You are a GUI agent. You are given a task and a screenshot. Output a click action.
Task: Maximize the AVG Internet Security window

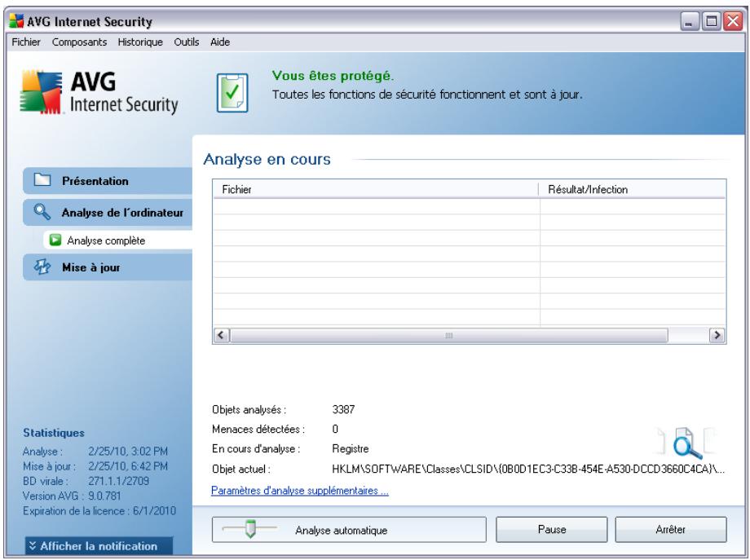(711, 21)
